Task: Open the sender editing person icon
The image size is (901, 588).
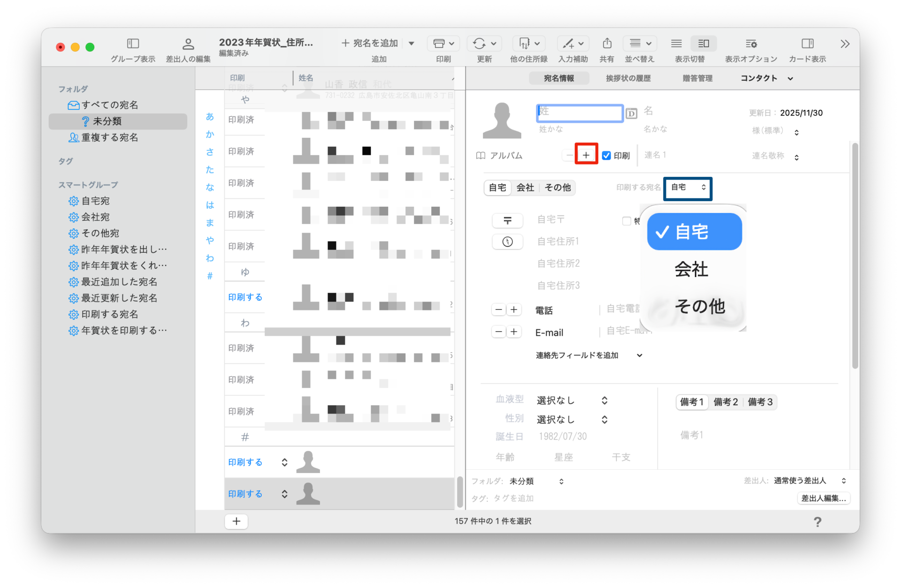Action: coord(188,44)
